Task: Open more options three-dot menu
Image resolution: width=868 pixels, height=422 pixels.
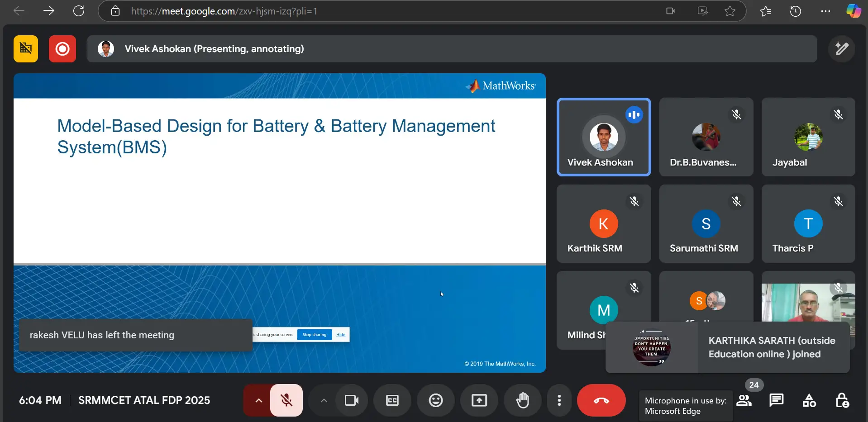Action: pos(559,400)
